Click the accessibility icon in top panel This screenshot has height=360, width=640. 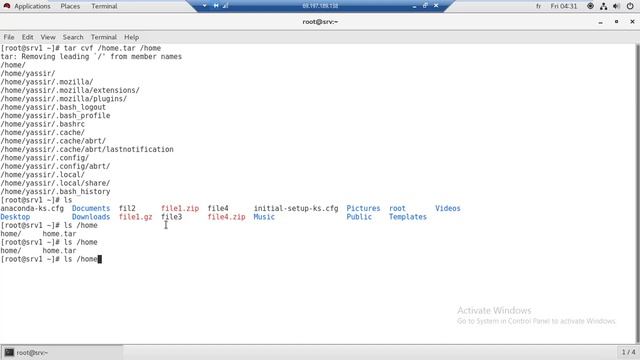(x=590, y=6)
